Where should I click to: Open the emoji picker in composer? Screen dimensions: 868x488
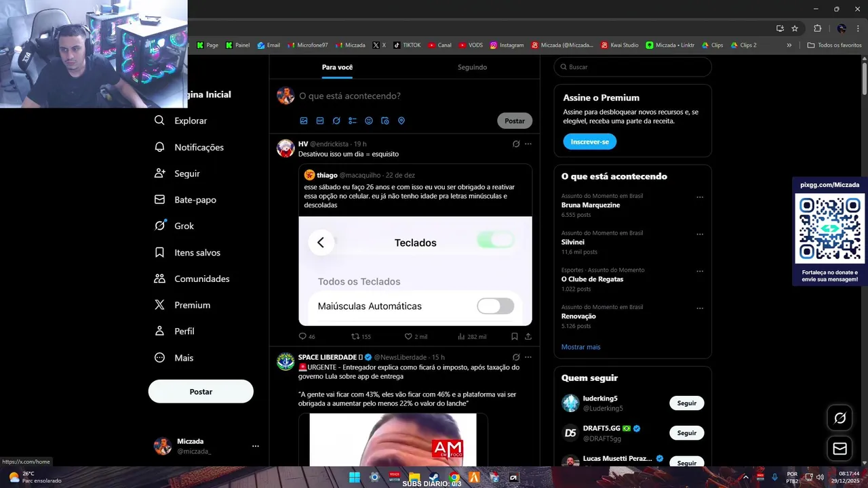(x=369, y=121)
